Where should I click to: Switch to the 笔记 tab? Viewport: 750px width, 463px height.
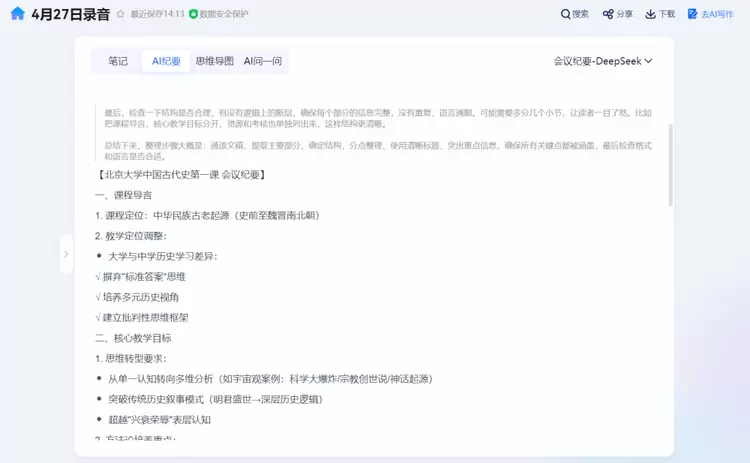point(118,61)
